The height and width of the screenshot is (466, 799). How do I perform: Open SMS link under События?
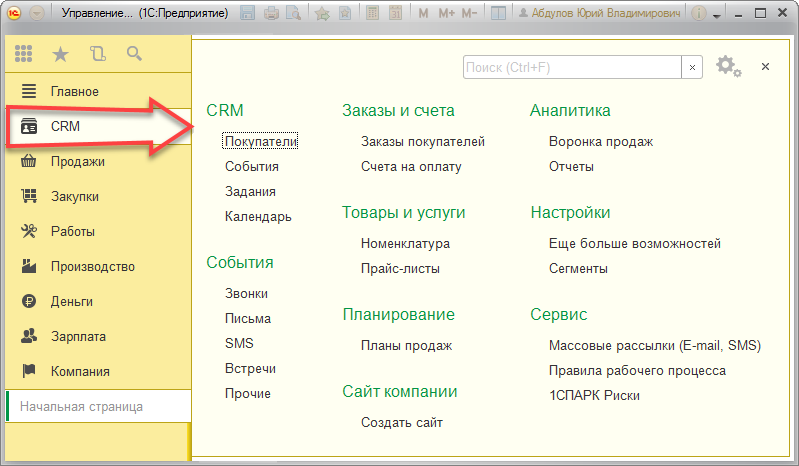coord(239,343)
